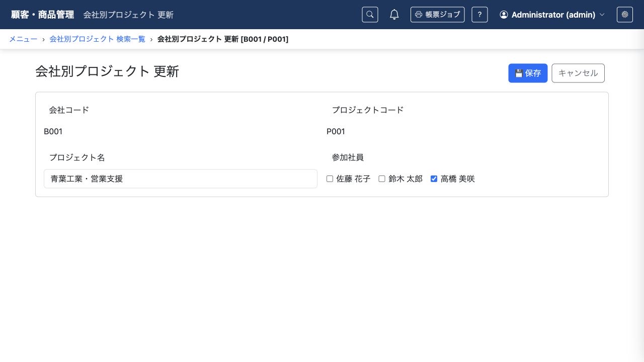
Task: Go to メニュー breadcrumb link
Action: pyautogui.click(x=23, y=39)
